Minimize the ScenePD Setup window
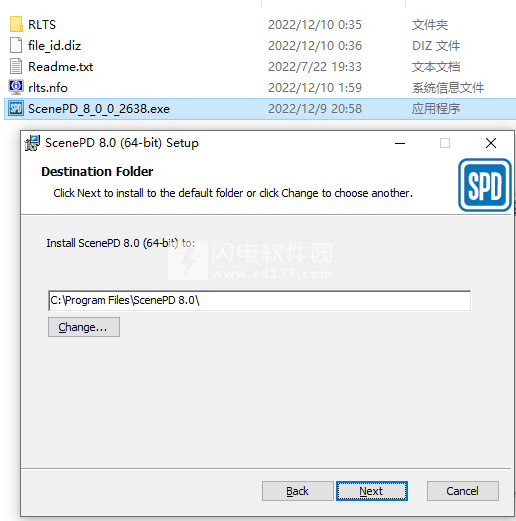Screen dimensions: 516x521 pyautogui.click(x=400, y=143)
